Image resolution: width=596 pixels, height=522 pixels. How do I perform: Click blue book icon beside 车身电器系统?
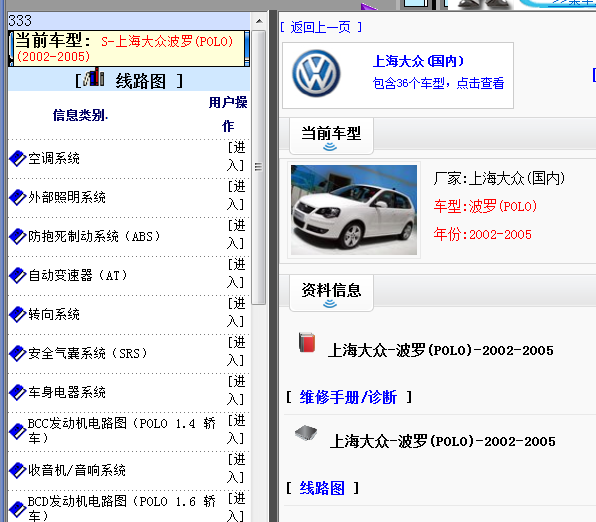(17, 392)
